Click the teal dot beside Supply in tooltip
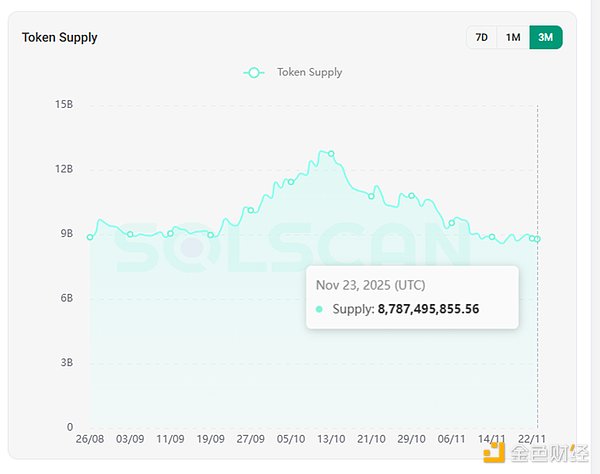The image size is (600, 474). [x=320, y=309]
